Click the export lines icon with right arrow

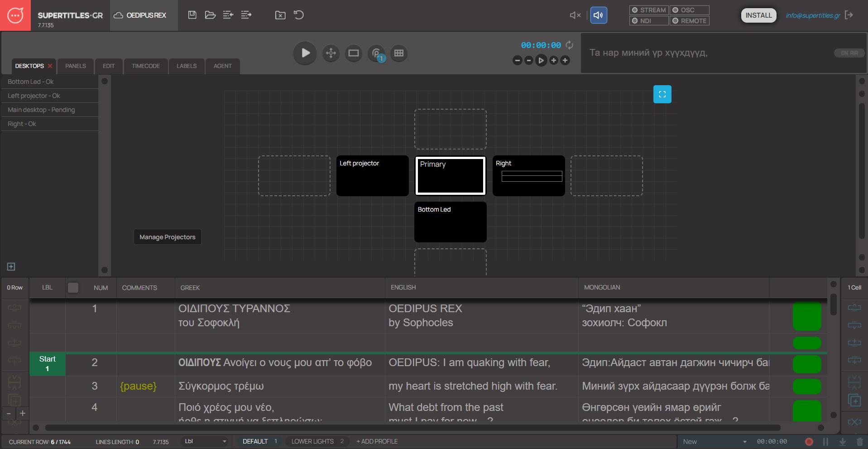(246, 15)
